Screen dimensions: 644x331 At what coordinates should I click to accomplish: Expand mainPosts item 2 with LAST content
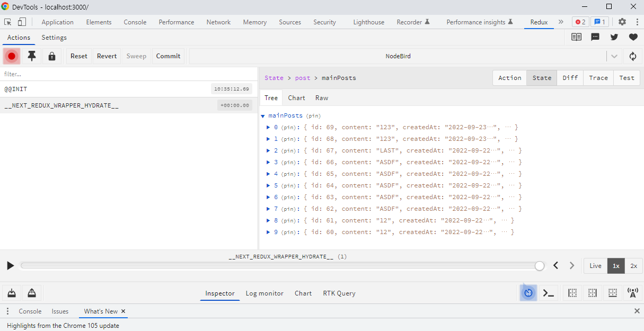(x=268, y=150)
